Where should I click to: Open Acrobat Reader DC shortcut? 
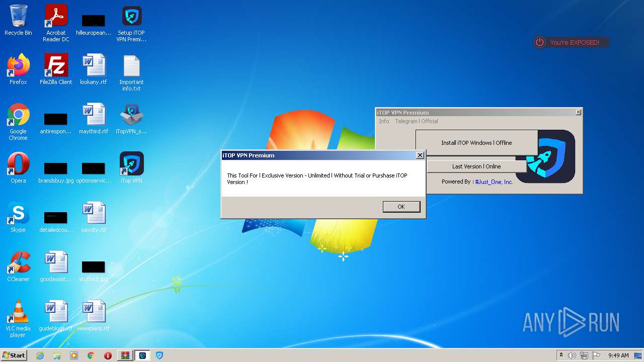coord(56,23)
